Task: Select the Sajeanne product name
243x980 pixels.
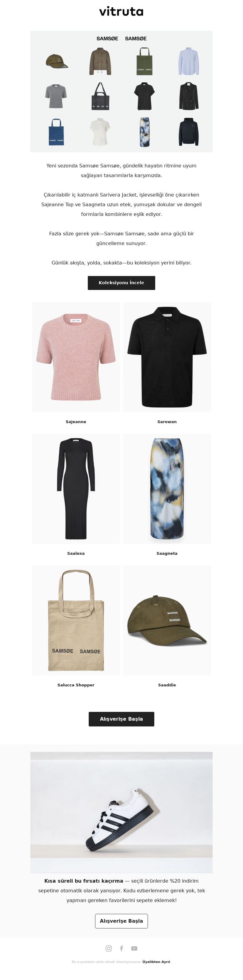Action: tap(76, 422)
